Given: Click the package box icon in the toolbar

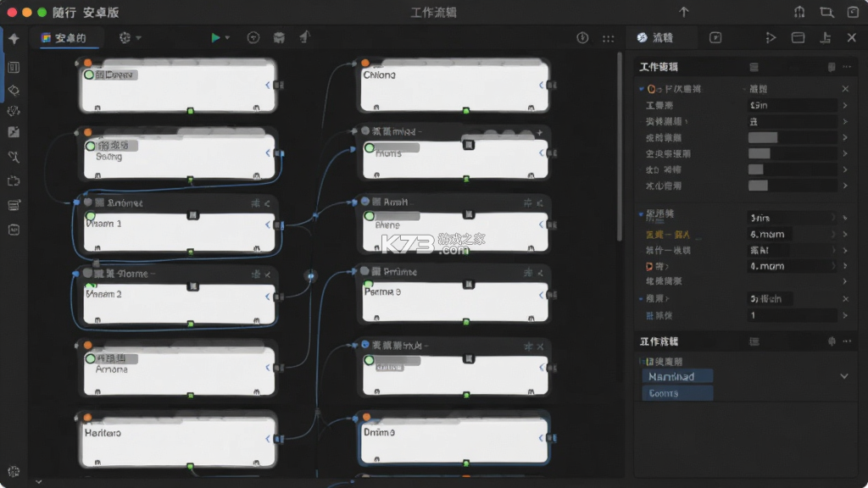Looking at the screenshot, I should (279, 37).
